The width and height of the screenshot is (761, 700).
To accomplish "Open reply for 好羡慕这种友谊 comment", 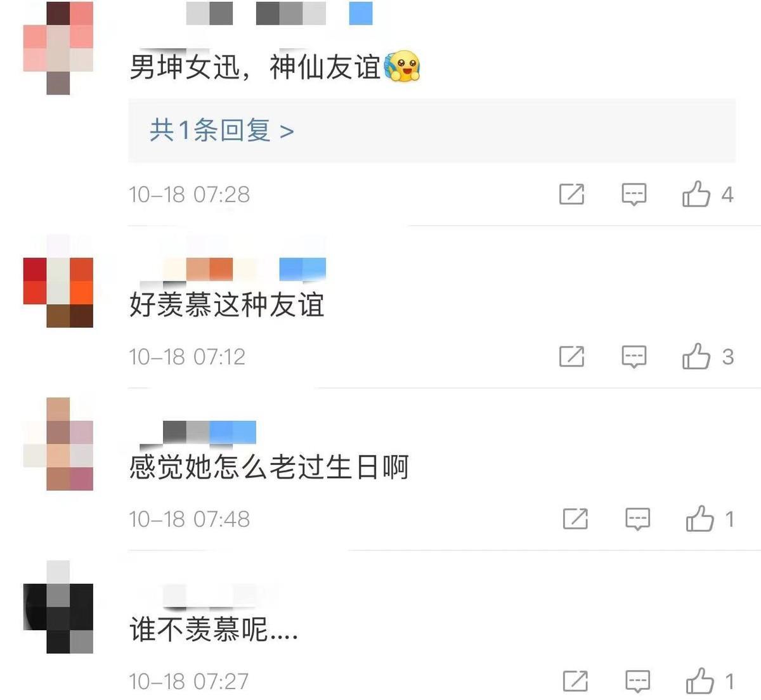I will coord(634,356).
